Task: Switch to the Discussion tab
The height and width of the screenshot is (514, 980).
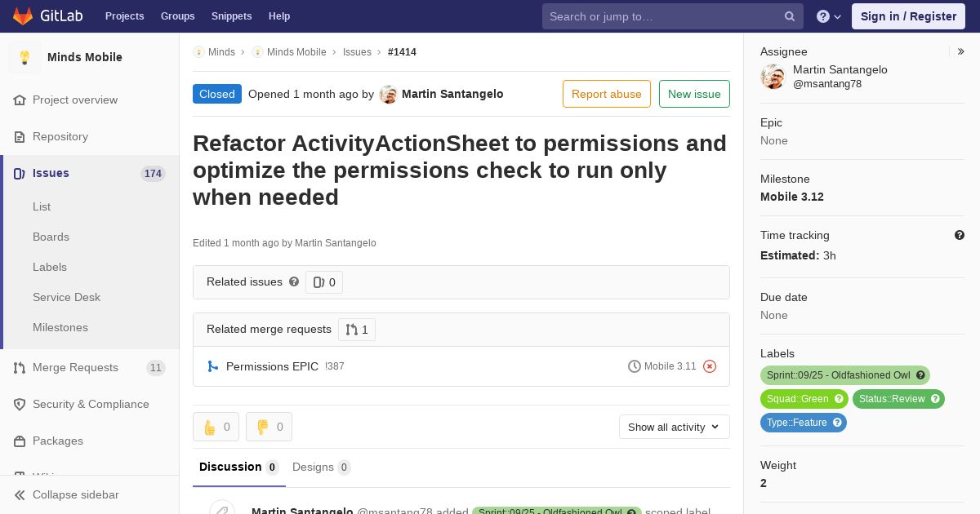Action: 239,467
